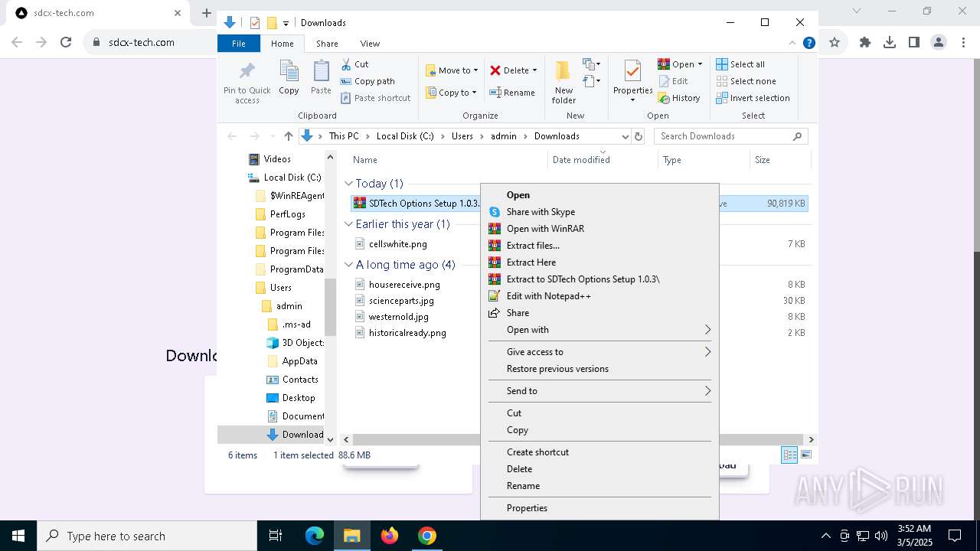Screen dimensions: 980x551
Task: Open Microsoft Edge from taskbar
Action: click(x=315, y=536)
